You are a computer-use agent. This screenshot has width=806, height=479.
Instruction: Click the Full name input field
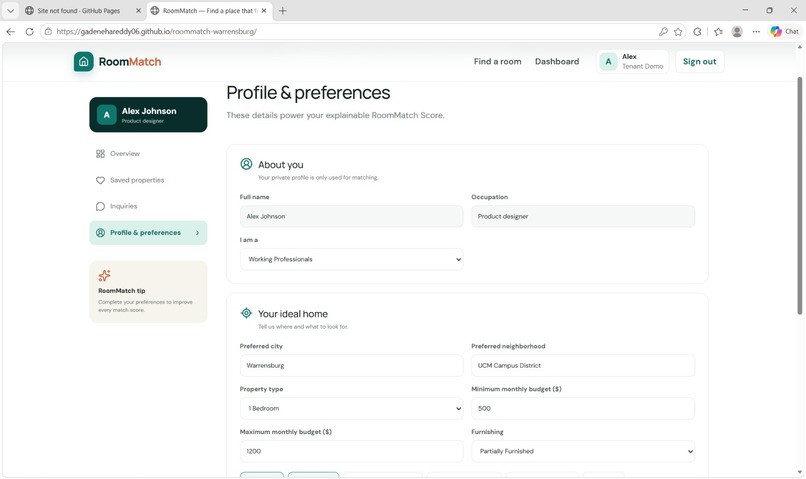pyautogui.click(x=351, y=216)
